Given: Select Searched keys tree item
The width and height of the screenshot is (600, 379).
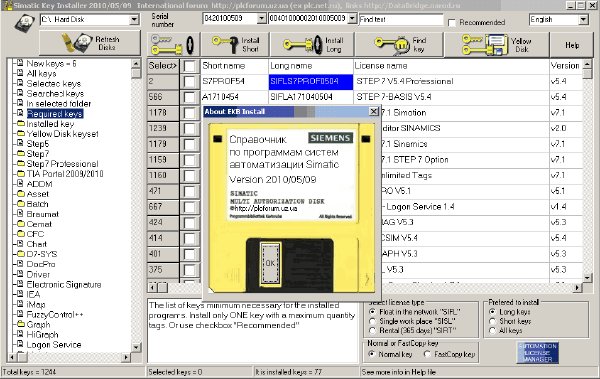Looking at the screenshot, I should coord(55,93).
